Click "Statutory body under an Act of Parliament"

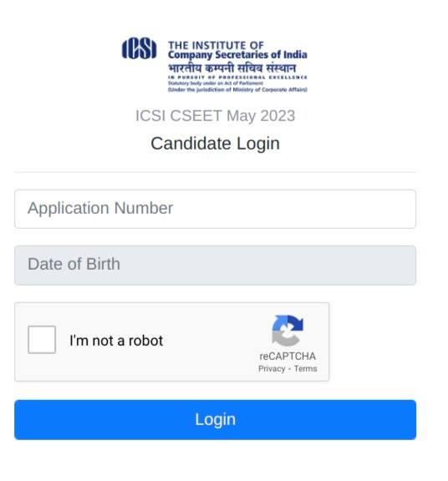point(216,84)
